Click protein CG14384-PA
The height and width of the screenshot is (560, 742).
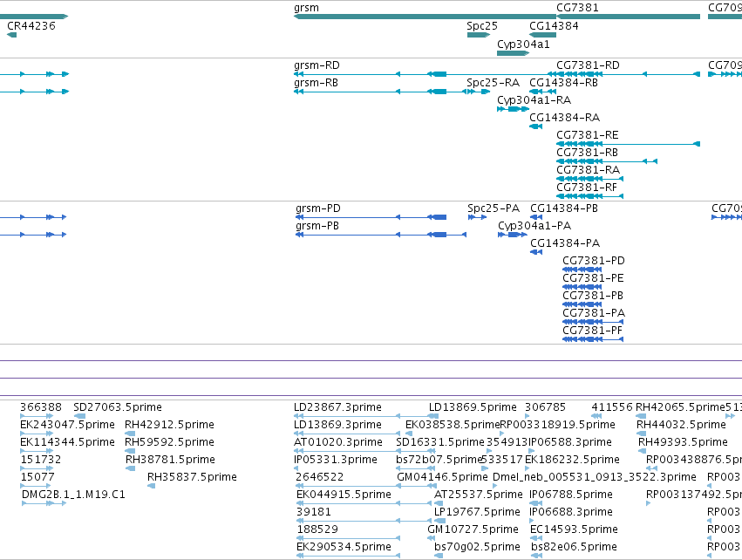point(536,252)
